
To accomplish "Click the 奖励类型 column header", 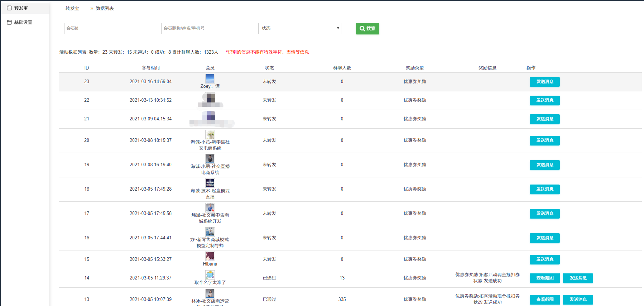I will pos(415,68).
